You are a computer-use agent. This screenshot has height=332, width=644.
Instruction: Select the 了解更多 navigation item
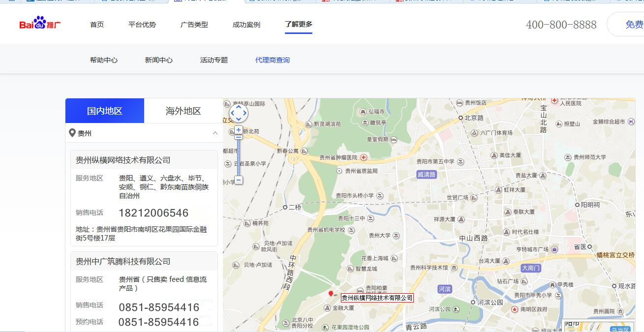(x=299, y=24)
